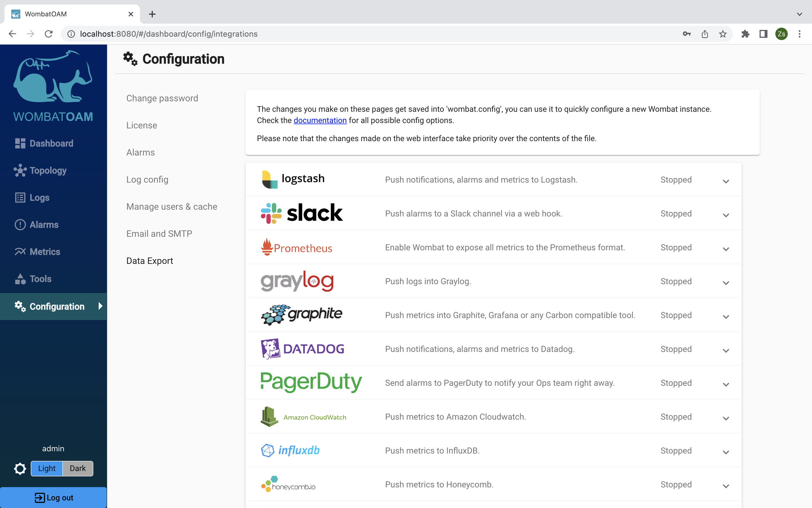This screenshot has height=508, width=812.
Task: Switch to Light theme
Action: (47, 468)
